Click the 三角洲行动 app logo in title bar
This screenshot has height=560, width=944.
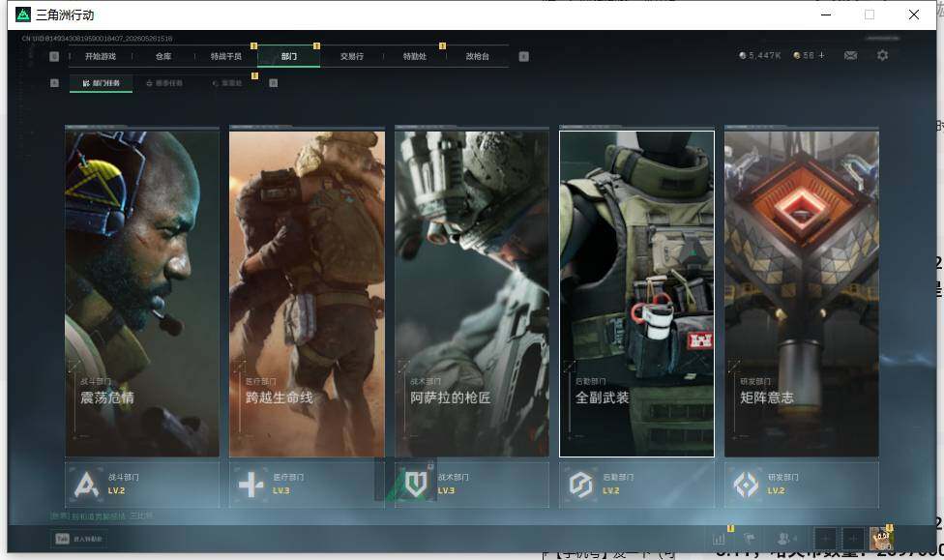pyautogui.click(x=23, y=15)
